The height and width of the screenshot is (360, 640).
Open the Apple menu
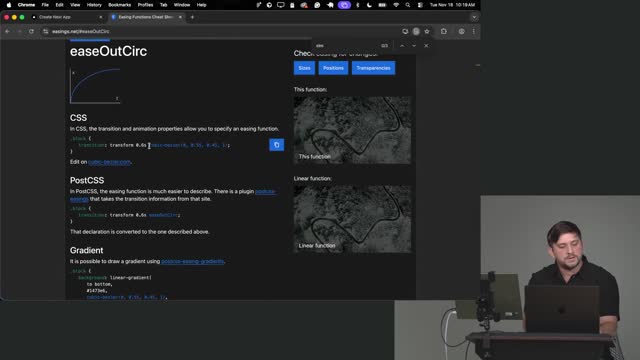click(x=9, y=5)
